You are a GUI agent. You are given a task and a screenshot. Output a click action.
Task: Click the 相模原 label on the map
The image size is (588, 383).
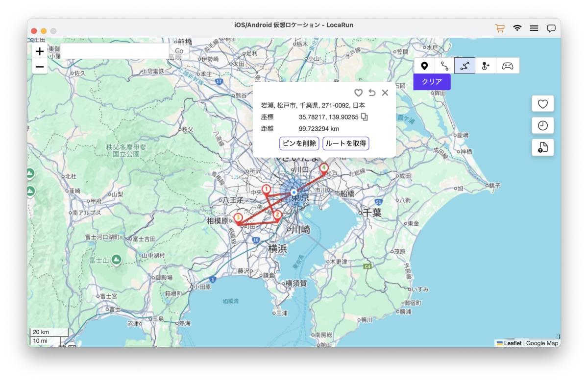coord(218,221)
